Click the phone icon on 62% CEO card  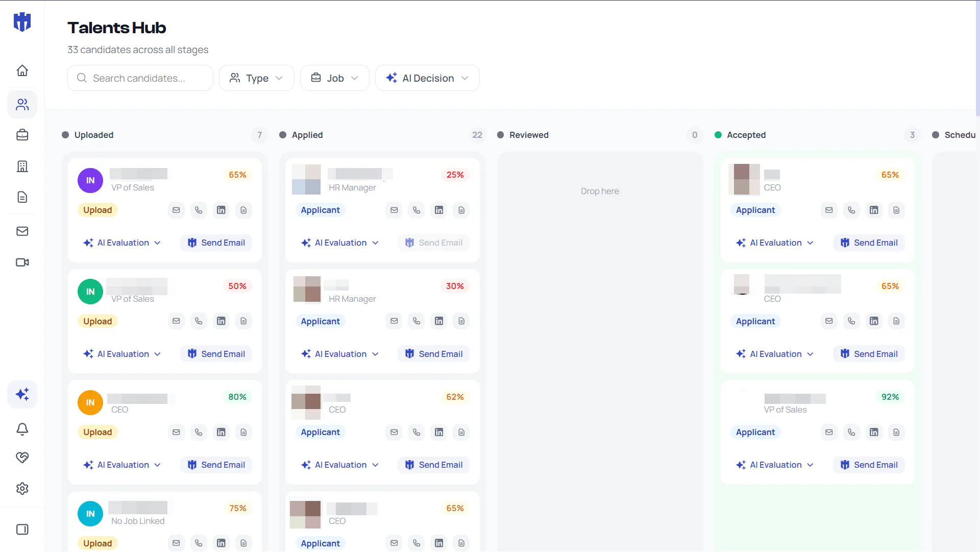(416, 432)
